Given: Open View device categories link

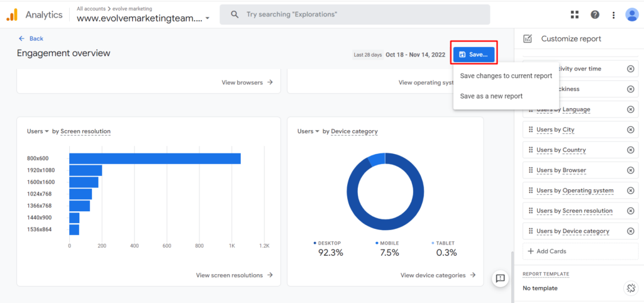Looking at the screenshot, I should [438, 275].
